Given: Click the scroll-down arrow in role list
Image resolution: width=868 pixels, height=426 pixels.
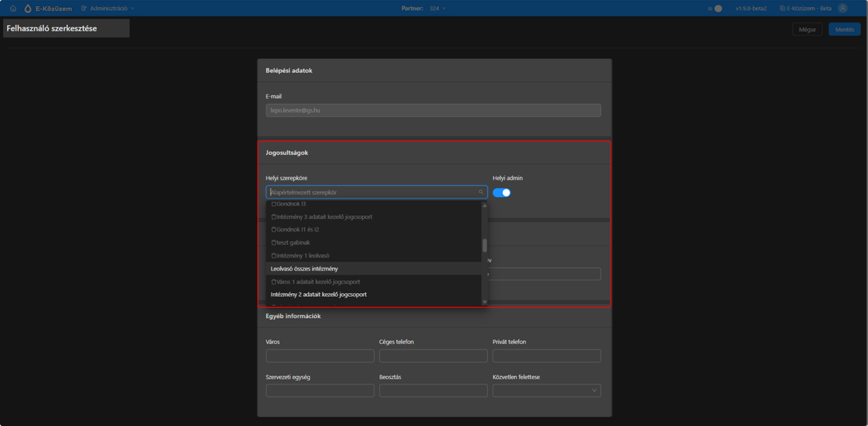Looking at the screenshot, I should point(485,302).
